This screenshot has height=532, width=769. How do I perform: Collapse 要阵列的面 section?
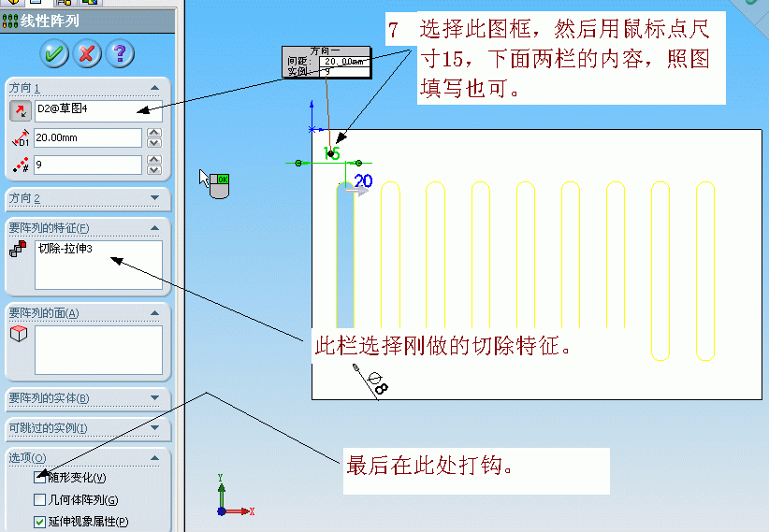pyautogui.click(x=155, y=313)
